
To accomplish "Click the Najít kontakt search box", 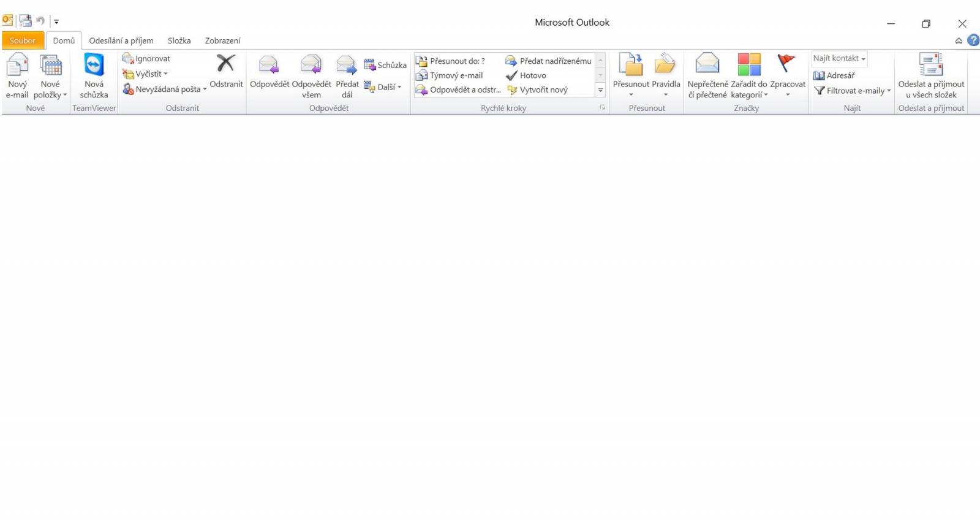I will 839,58.
